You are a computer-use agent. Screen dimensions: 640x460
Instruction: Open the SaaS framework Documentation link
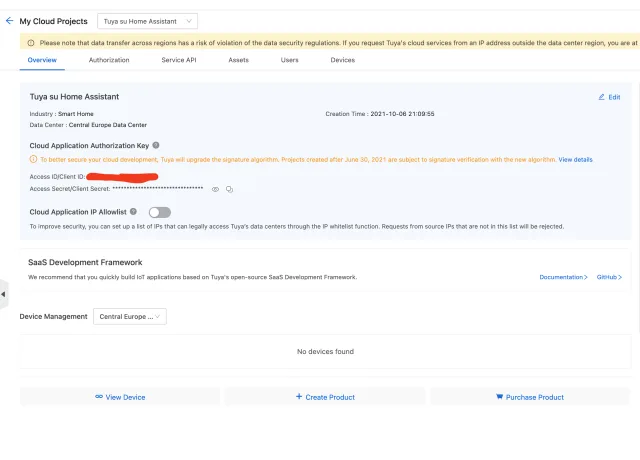[x=563, y=277]
